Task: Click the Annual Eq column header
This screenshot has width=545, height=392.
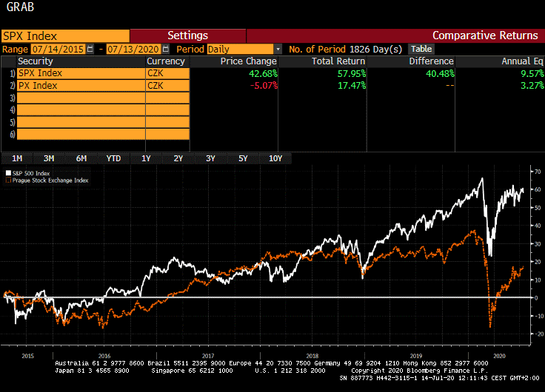Action: [522, 61]
